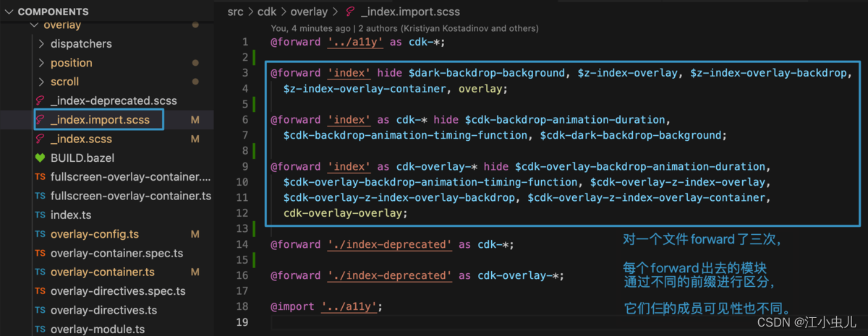Click the M git badge on _index.import.scss
Image resolution: width=868 pixels, height=336 pixels.
click(195, 120)
